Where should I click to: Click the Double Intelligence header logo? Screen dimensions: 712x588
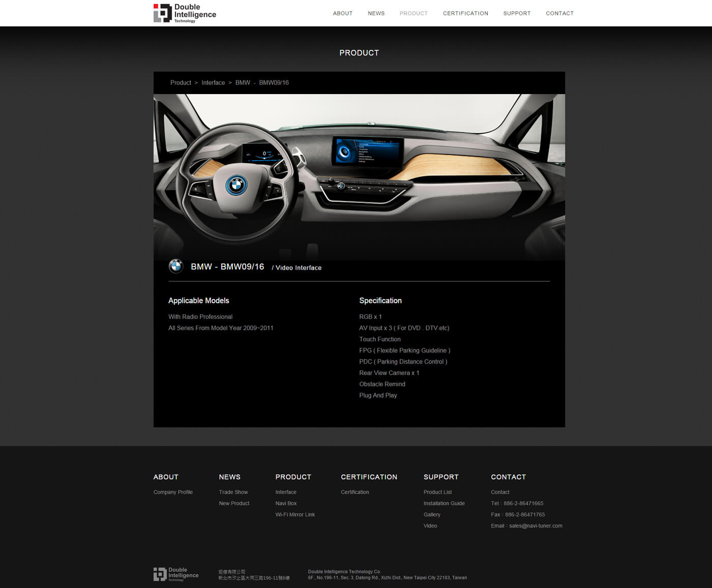pyautogui.click(x=185, y=13)
